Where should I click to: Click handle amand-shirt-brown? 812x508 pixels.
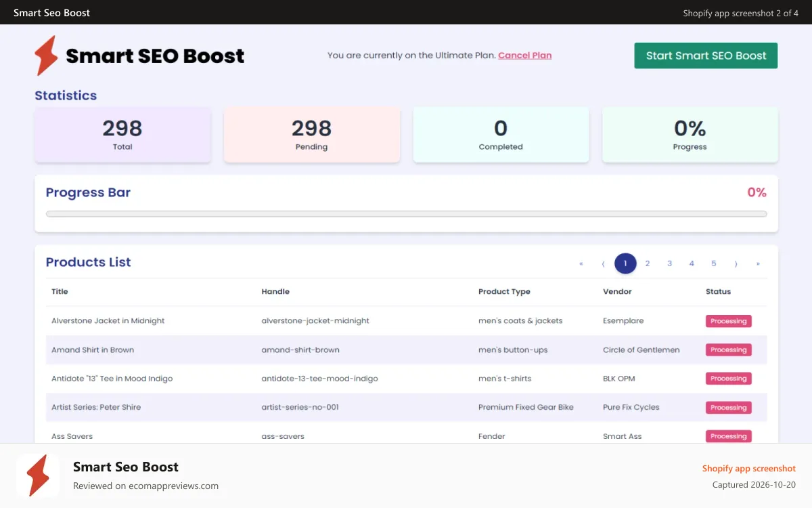coord(300,350)
